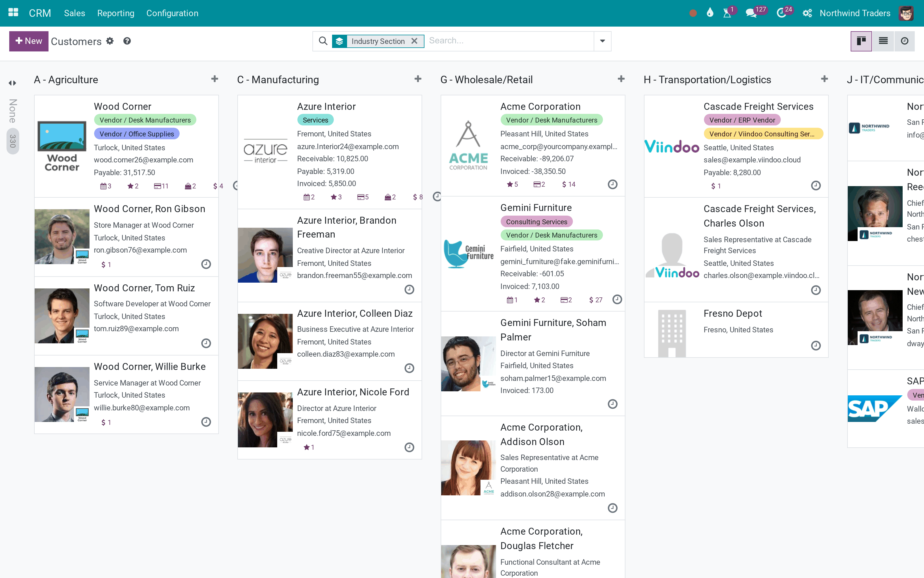Remove the Industry Section group filter
The width and height of the screenshot is (924, 578).
coord(414,41)
